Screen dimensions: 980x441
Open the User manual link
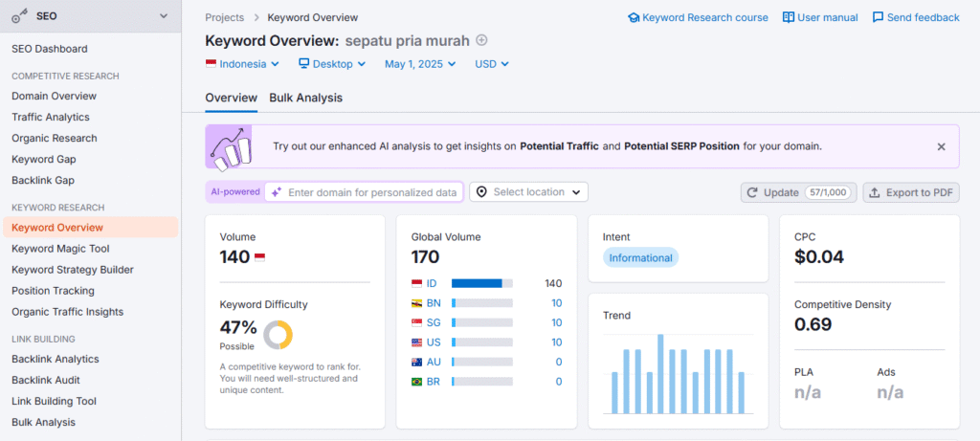click(x=820, y=17)
